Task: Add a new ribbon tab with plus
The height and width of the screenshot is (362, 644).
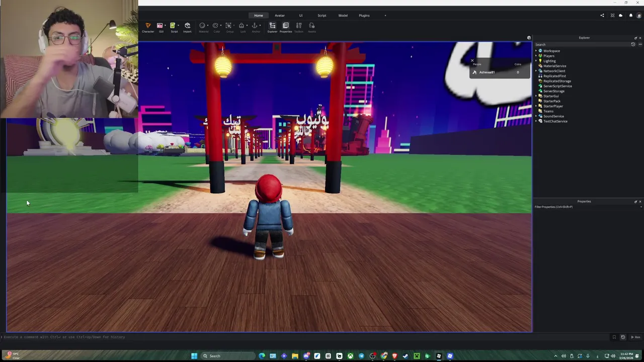Action: coord(385,16)
